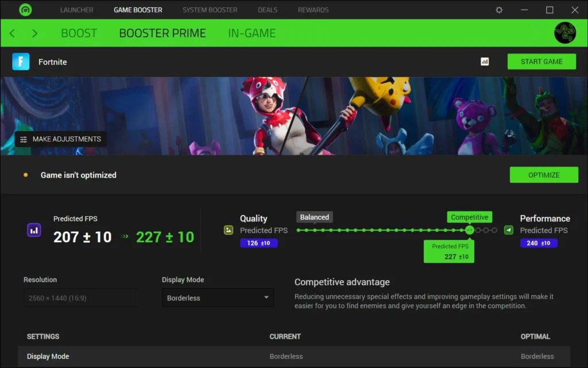Go forward with the right arrow

click(x=34, y=33)
